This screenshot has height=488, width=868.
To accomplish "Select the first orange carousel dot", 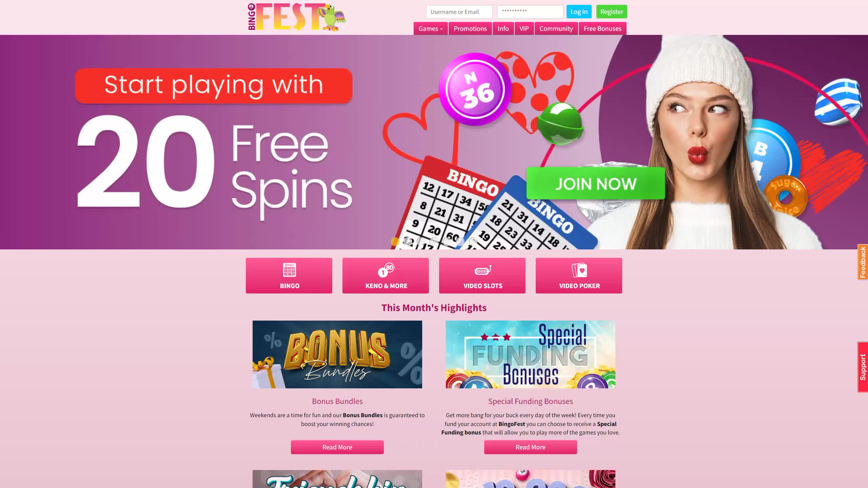I will click(x=395, y=241).
